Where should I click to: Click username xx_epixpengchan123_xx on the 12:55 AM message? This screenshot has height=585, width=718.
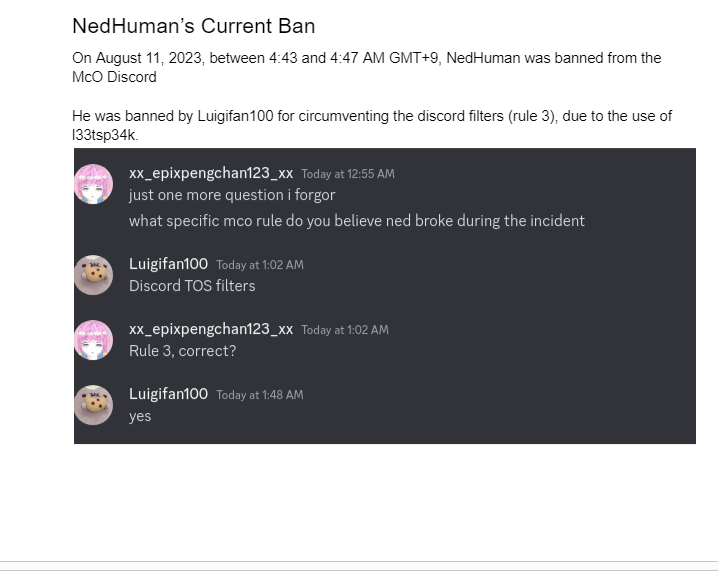point(211,173)
